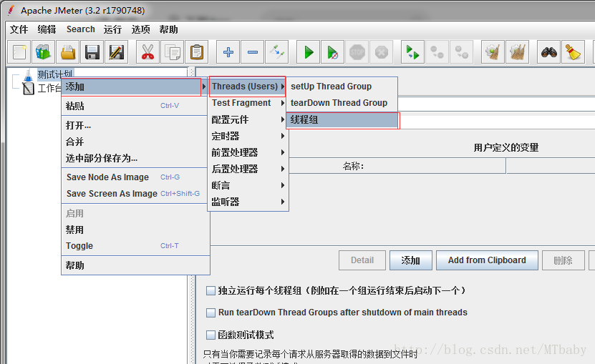The image size is (595, 364).
Task: Expand the 前置处理器 submenu
Action: click(x=248, y=152)
